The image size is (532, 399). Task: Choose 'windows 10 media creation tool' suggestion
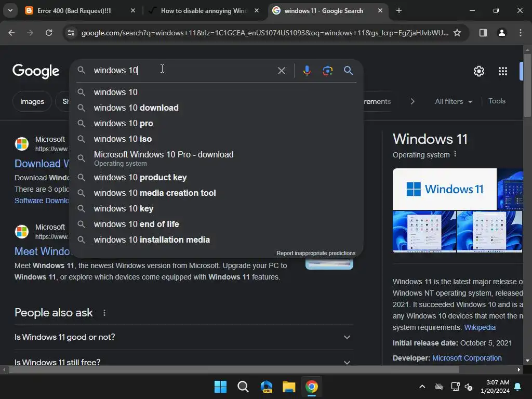[x=216, y=193]
